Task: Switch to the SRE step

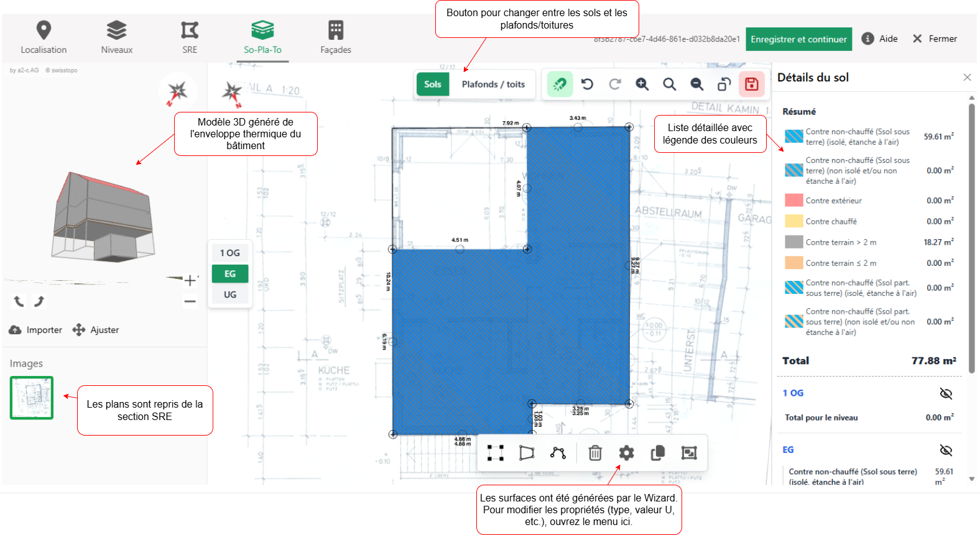Action: 190,38
